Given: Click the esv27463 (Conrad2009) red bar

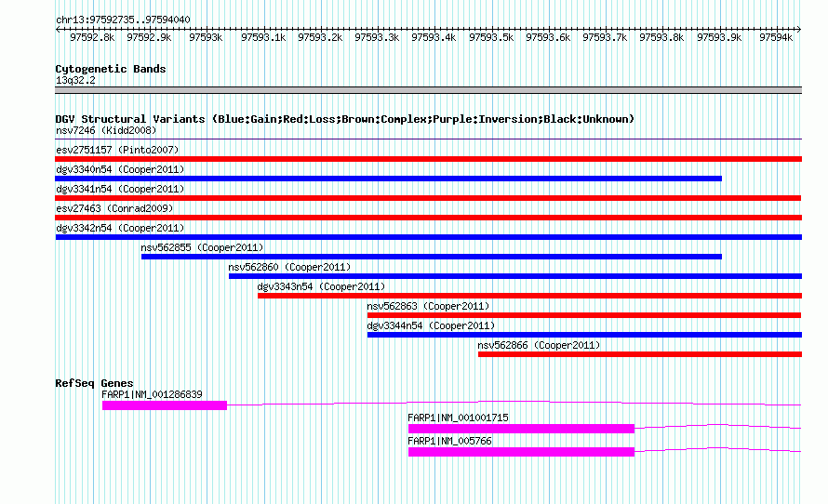Looking at the screenshot, I should pyautogui.click(x=428, y=218).
